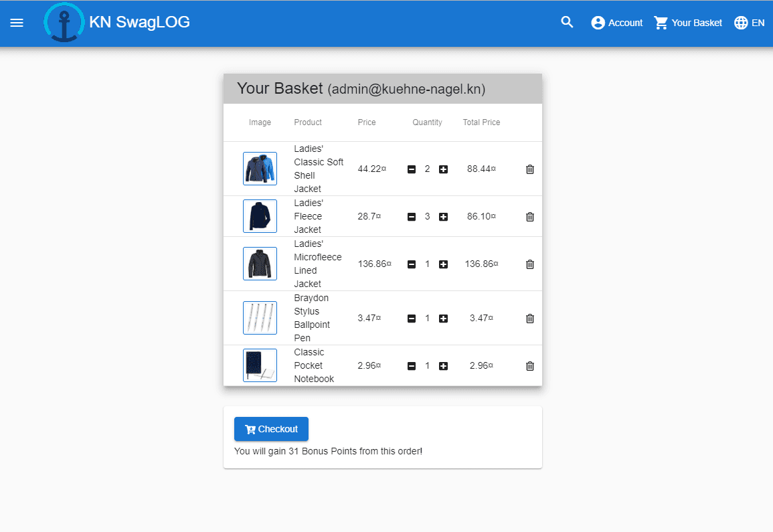This screenshot has width=773, height=532.
Task: Click the KN SwagLOG anchor logo
Action: [x=64, y=22]
